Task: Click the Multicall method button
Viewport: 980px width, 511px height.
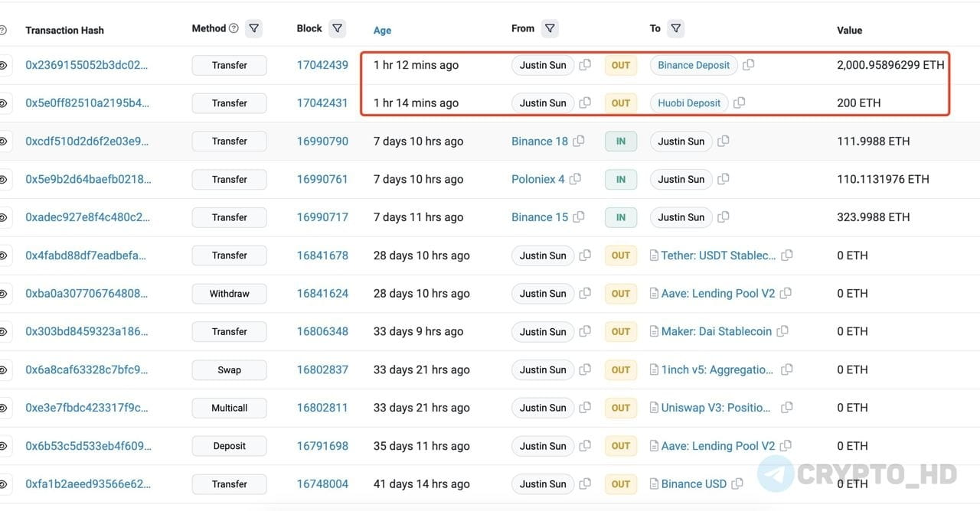Action: (229, 408)
